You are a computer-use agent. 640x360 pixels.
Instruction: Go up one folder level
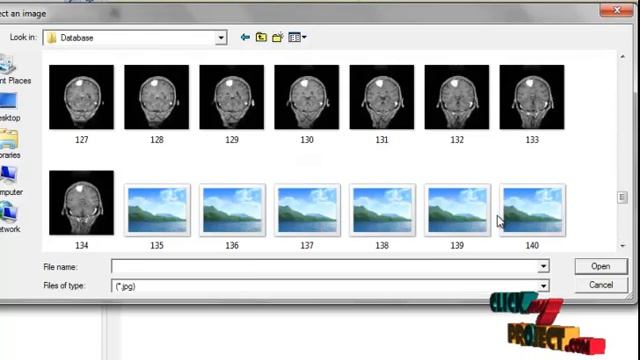tap(261, 38)
